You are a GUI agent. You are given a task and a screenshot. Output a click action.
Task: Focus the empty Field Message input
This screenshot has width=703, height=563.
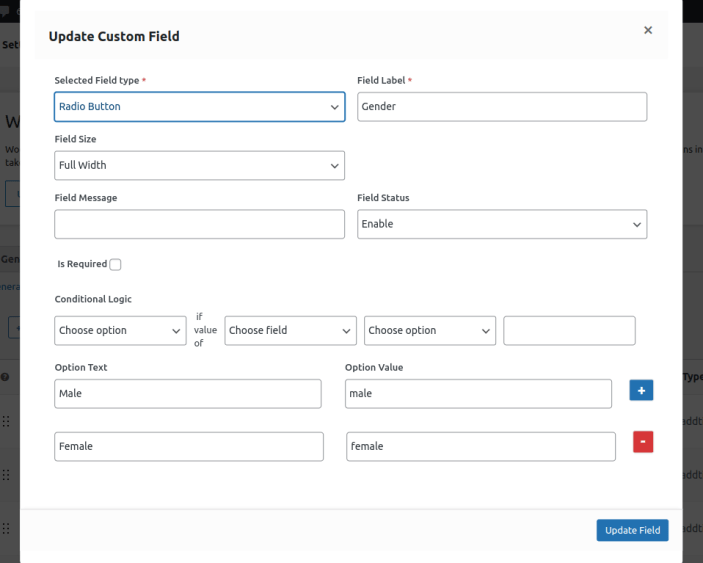[x=199, y=224]
